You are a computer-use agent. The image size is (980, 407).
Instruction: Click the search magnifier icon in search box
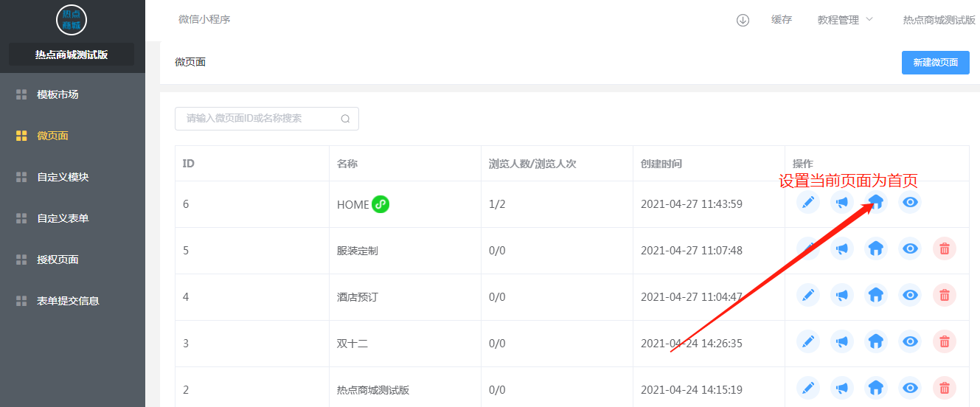(345, 119)
